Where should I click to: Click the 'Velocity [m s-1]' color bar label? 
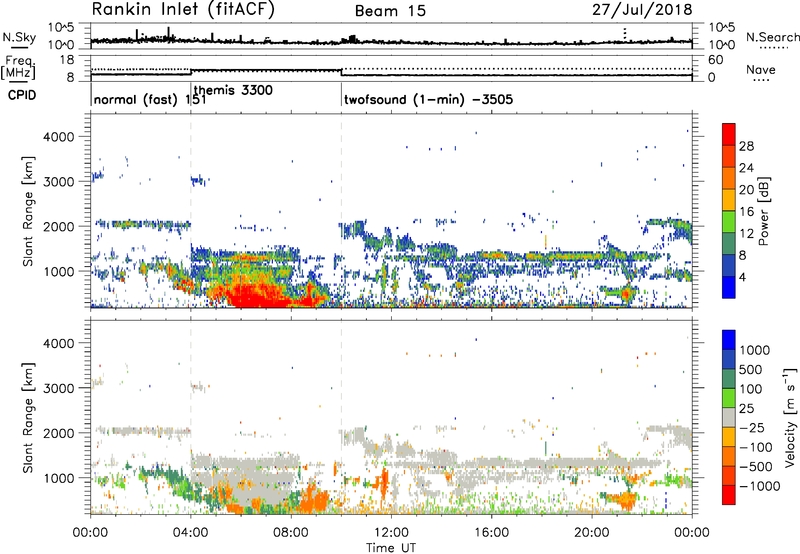click(790, 417)
